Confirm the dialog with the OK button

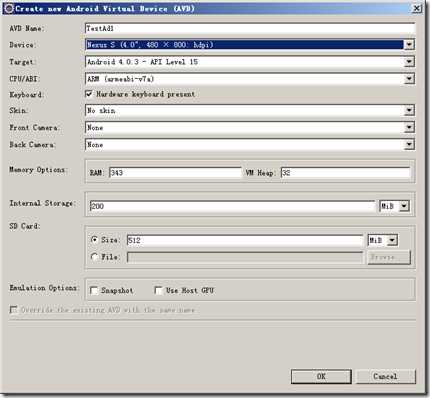point(321,376)
